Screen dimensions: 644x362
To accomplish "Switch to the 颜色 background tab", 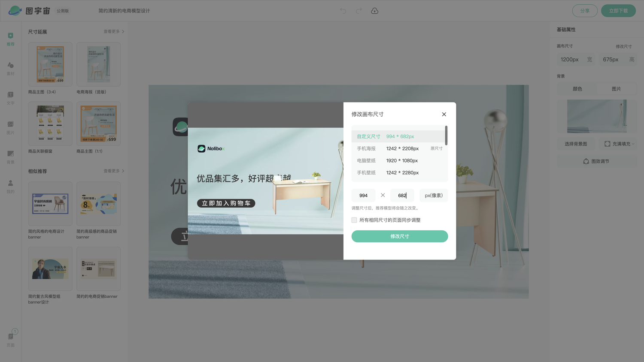I will (577, 89).
